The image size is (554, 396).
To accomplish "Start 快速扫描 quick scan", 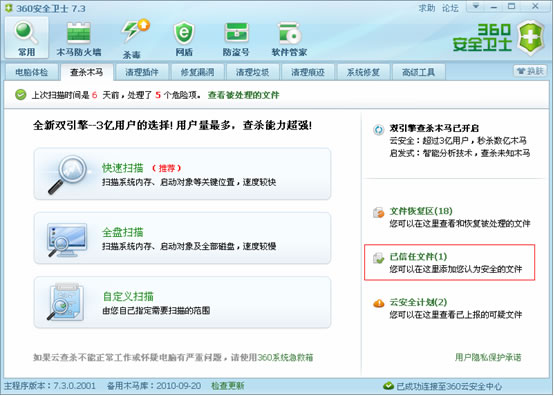I will click(182, 174).
